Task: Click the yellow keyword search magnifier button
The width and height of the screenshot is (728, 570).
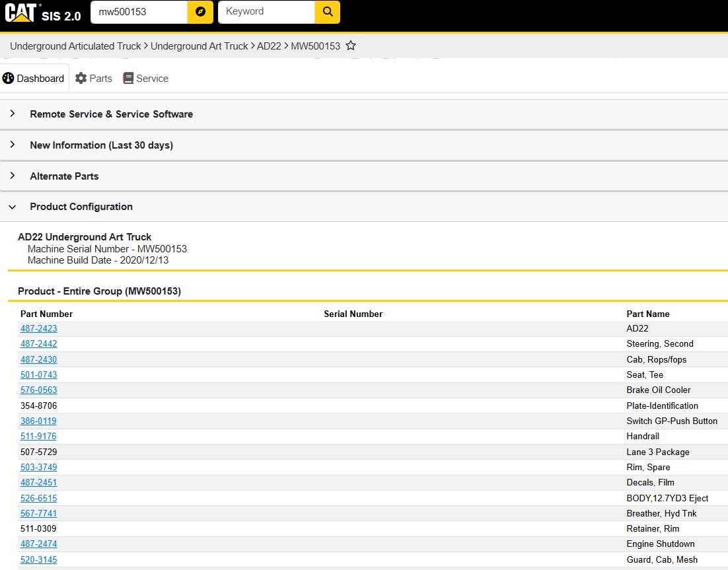Action: (327, 12)
